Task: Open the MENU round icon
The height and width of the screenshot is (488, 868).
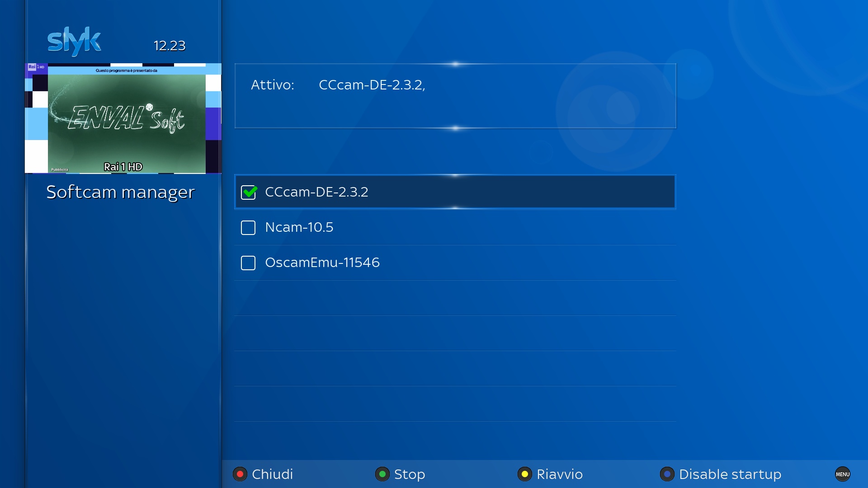Action: tap(843, 474)
